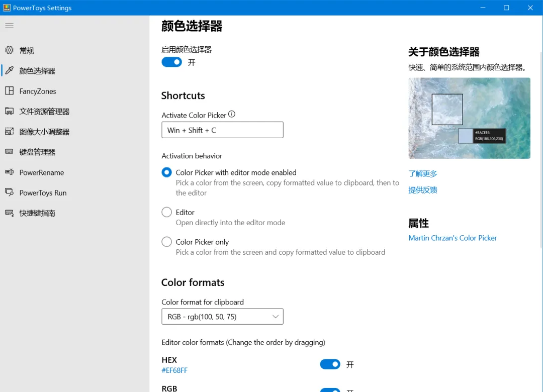Viewport: 543px width, 392px height.
Task: Click the 关于颜色选择器 heading
Action: tap(443, 52)
